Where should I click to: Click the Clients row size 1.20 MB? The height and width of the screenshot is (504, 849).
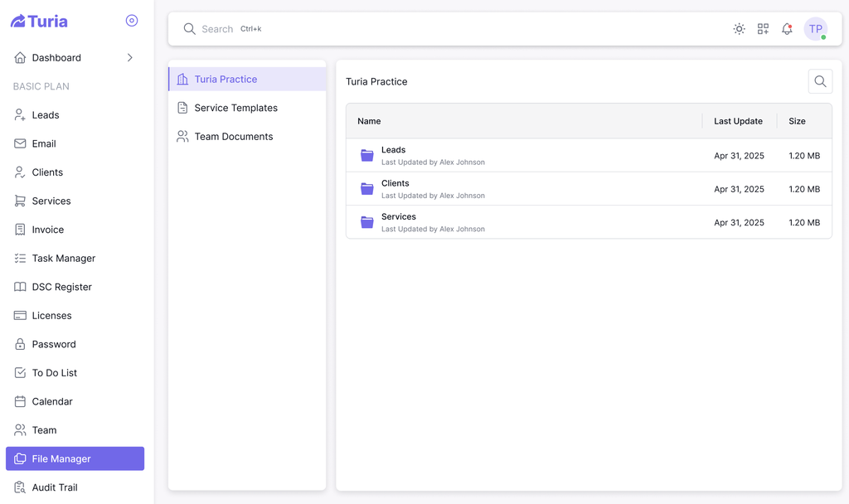tap(804, 189)
